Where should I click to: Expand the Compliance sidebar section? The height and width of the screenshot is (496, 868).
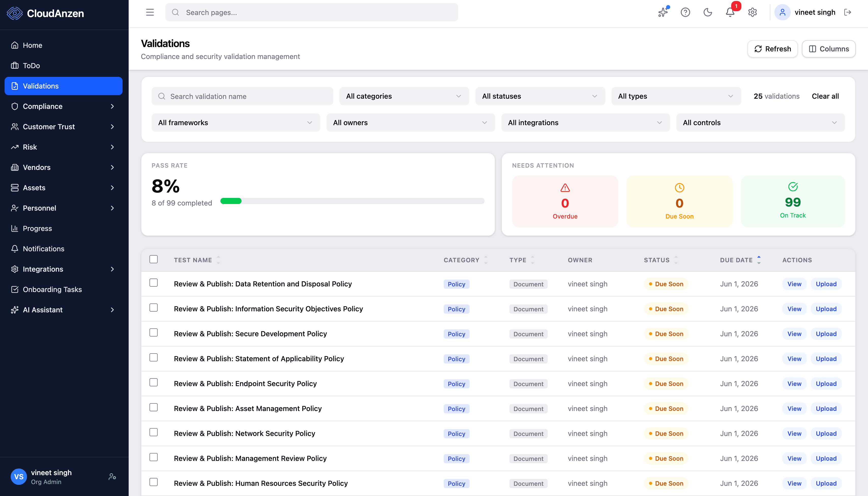coord(63,106)
